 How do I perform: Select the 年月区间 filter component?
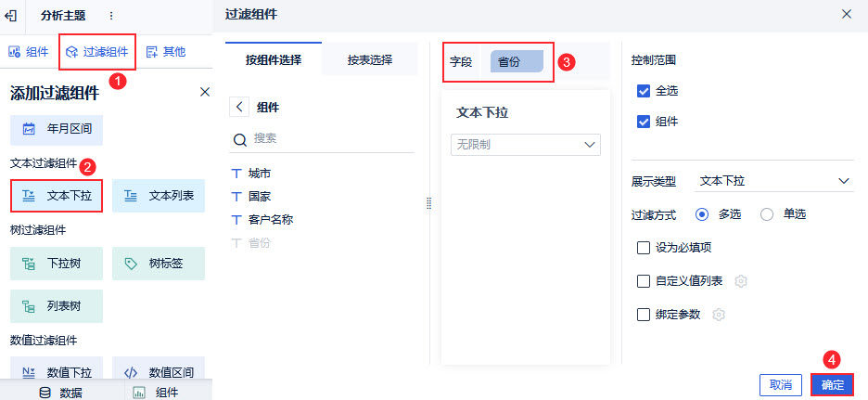[57, 130]
